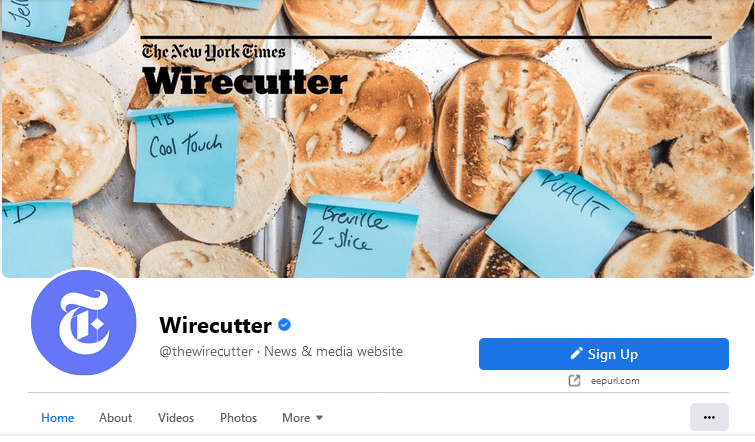Click the pencil icon on Sign Up button
Image resolution: width=755 pixels, height=442 pixels.
(576, 354)
